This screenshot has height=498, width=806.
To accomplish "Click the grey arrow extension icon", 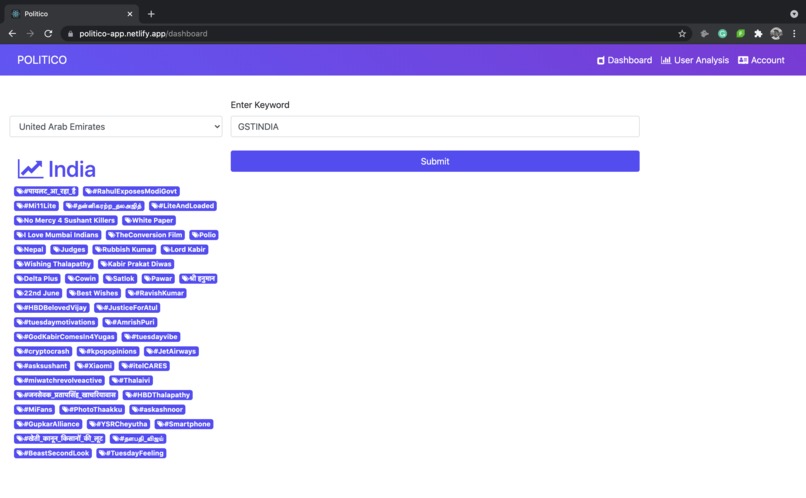I will [x=704, y=33].
